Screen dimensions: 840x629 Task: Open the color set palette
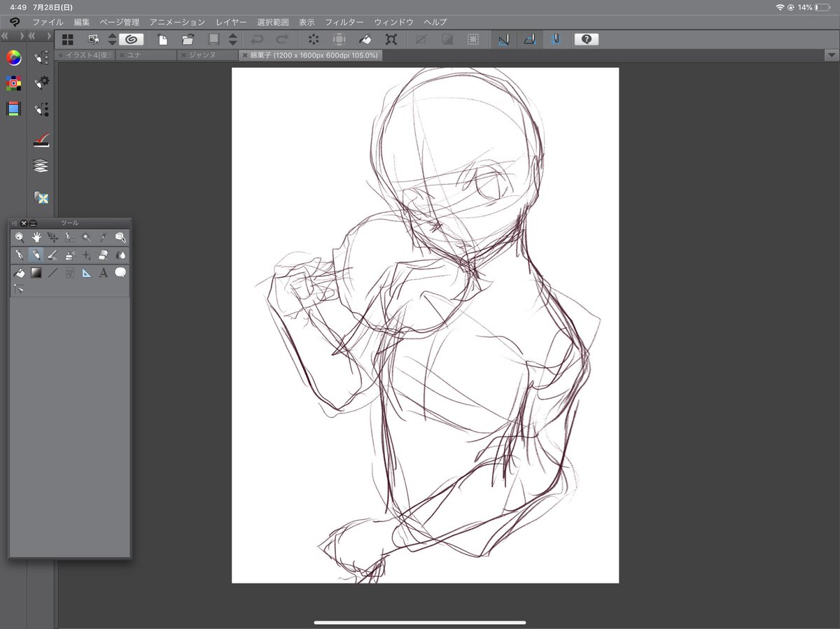point(13,83)
